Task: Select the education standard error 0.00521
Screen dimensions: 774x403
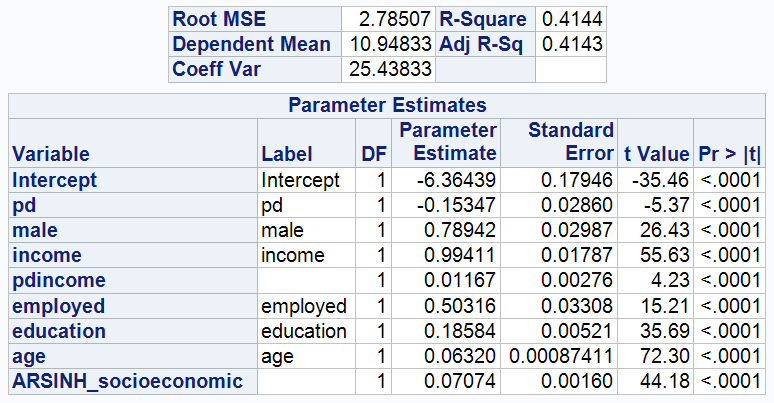Action: click(581, 330)
